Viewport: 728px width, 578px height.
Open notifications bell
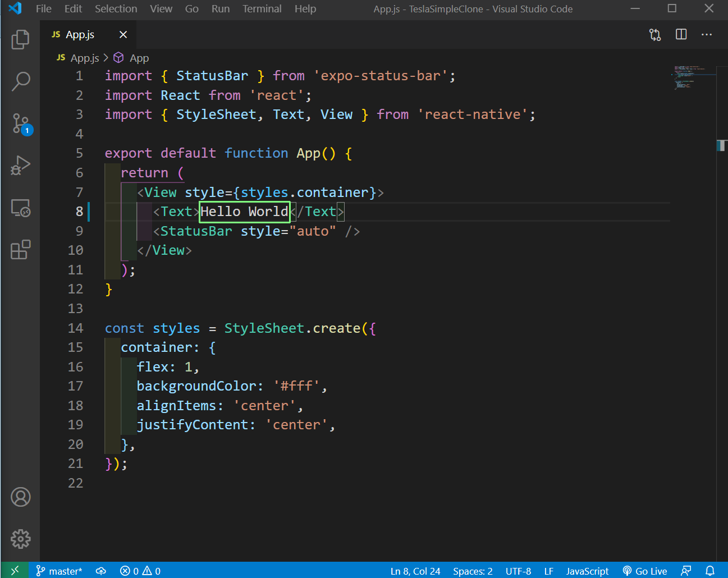coord(710,571)
